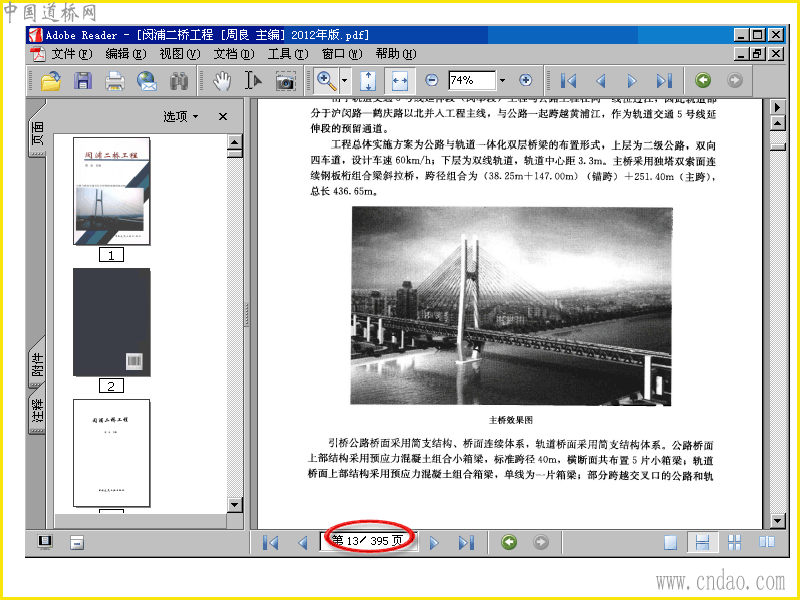Screen dimensions: 800x600
Task: Select the Hand tool
Action: pyautogui.click(x=222, y=81)
